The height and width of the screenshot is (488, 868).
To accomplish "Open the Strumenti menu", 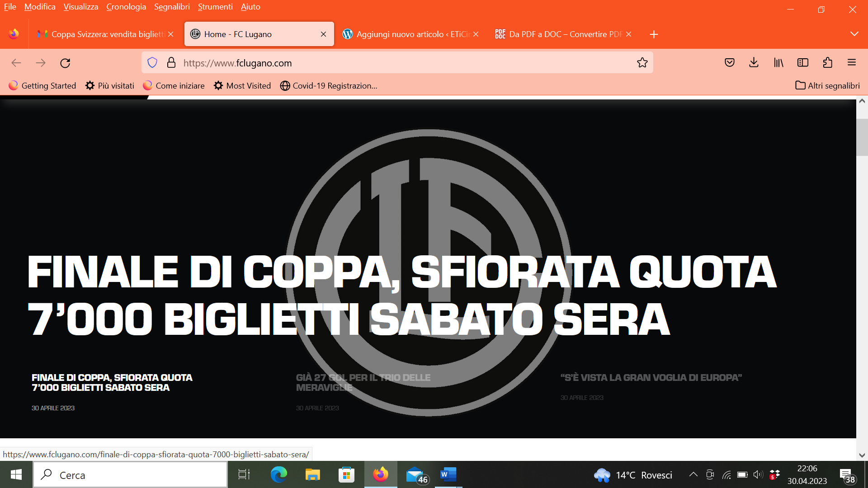I will coord(215,7).
